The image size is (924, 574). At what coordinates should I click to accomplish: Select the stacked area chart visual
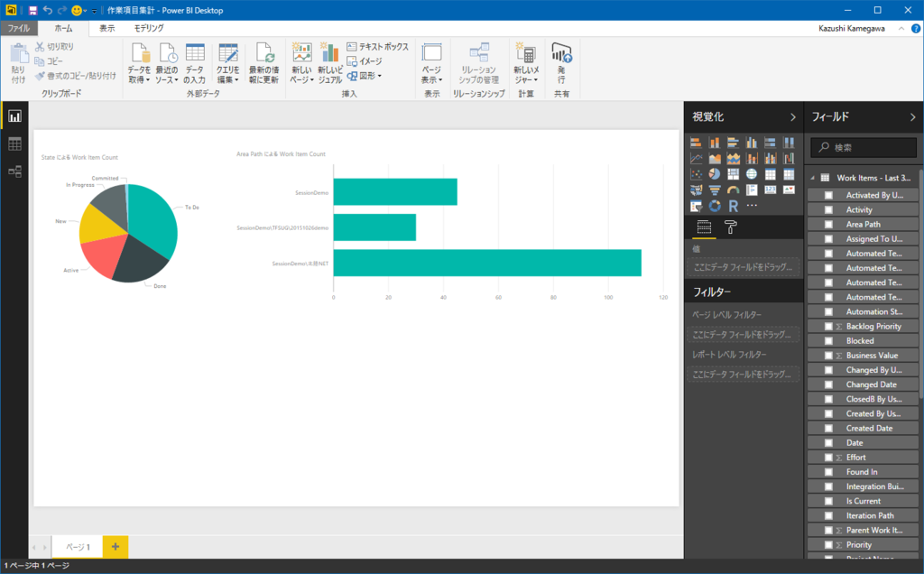click(x=733, y=159)
